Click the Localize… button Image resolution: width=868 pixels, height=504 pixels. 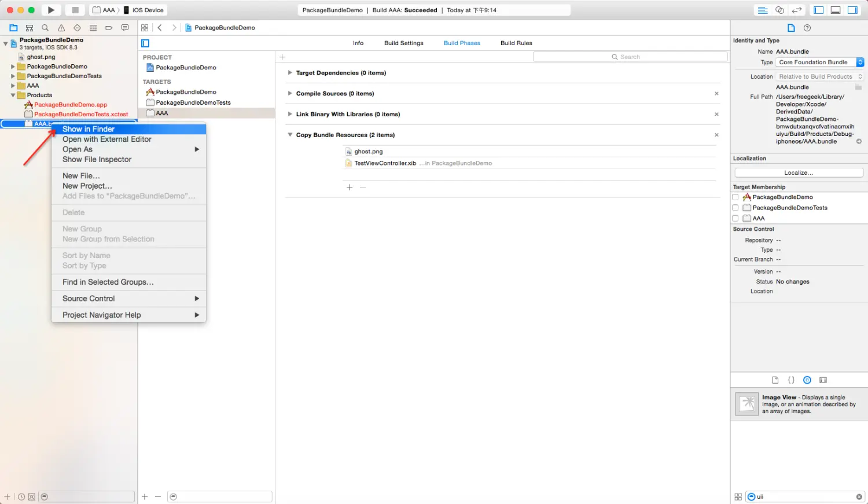tap(799, 173)
